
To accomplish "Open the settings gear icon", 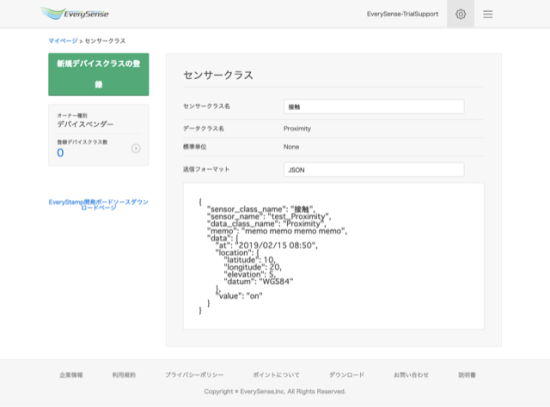I will (461, 14).
